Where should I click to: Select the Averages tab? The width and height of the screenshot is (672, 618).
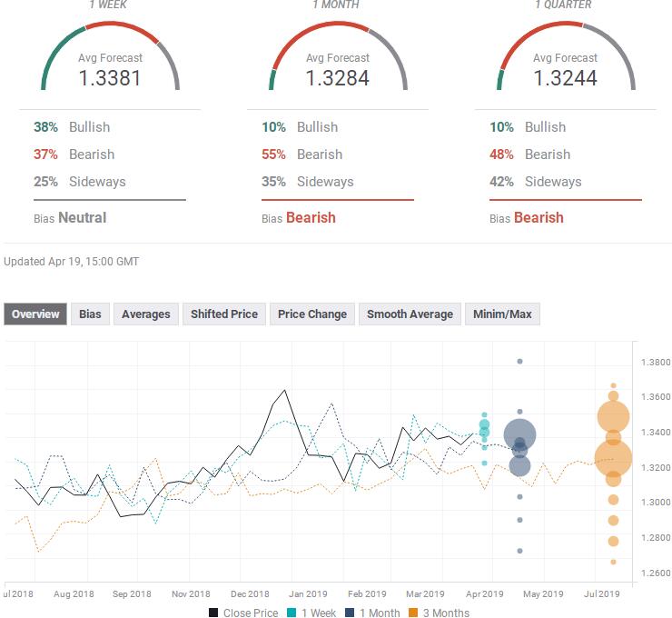[145, 314]
